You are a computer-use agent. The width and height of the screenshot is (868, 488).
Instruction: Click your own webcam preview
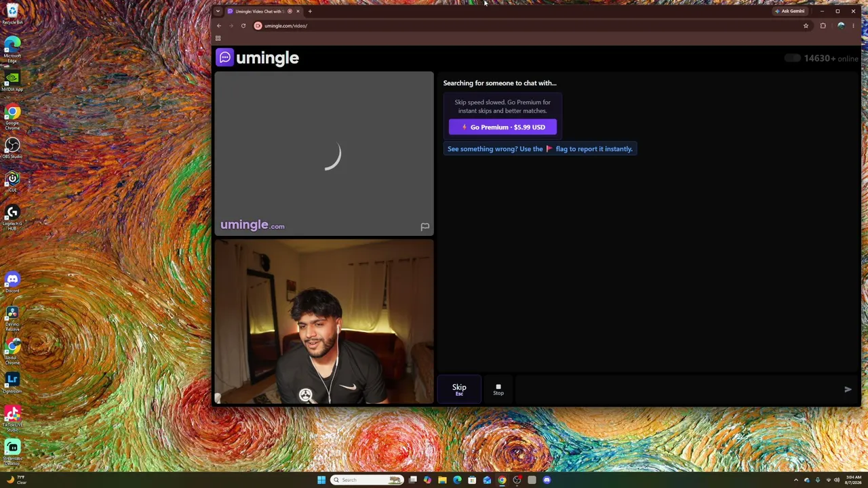324,321
